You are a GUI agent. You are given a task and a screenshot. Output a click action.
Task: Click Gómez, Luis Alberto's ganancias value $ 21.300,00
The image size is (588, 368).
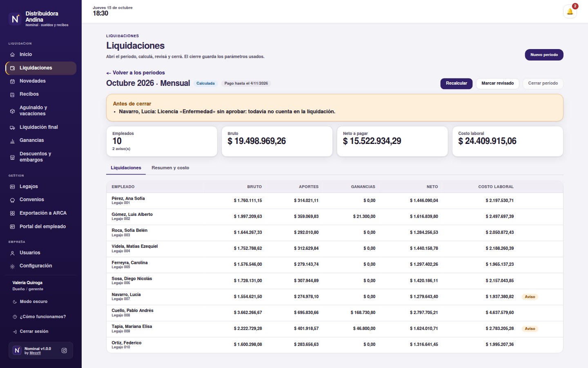click(x=364, y=217)
